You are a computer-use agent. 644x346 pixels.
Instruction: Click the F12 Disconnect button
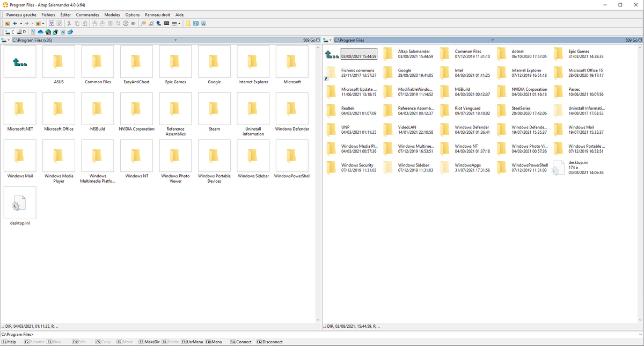pos(270,342)
